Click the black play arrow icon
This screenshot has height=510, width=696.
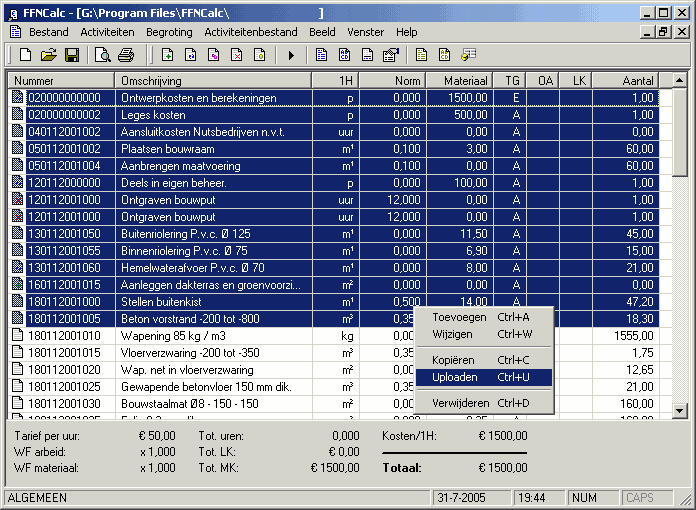[291, 55]
